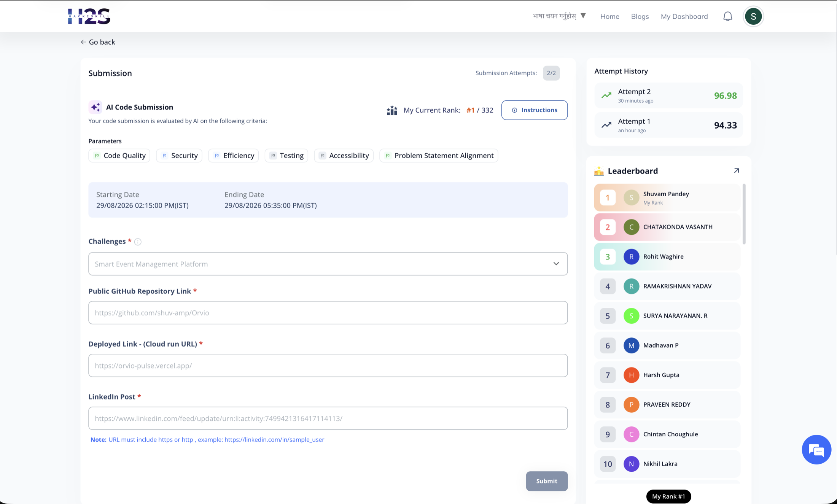Image resolution: width=837 pixels, height=504 pixels.
Task: Open My Dashboard from the nav bar
Action: pos(684,16)
